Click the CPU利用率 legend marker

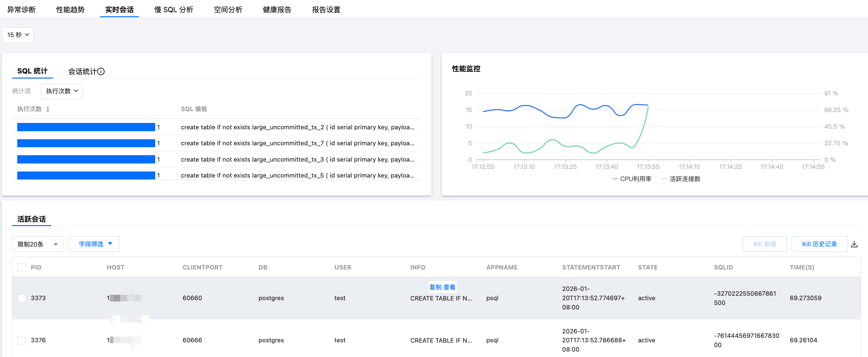(x=615, y=179)
